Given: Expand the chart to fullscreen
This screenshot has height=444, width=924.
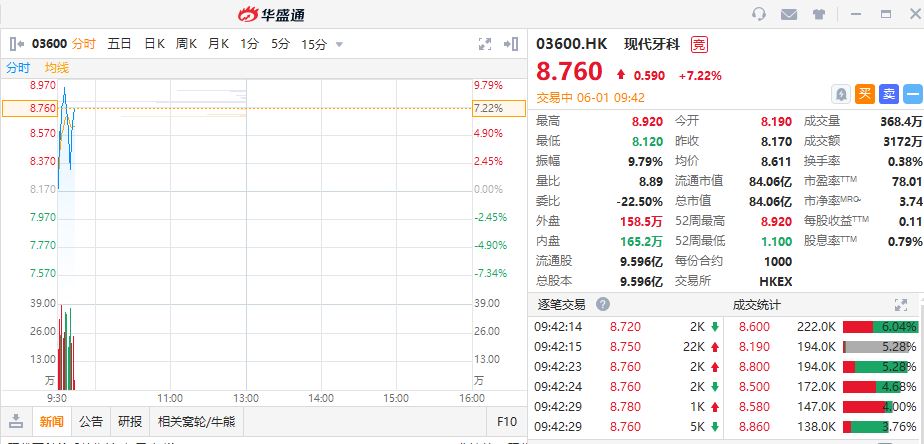Looking at the screenshot, I should point(485,44).
